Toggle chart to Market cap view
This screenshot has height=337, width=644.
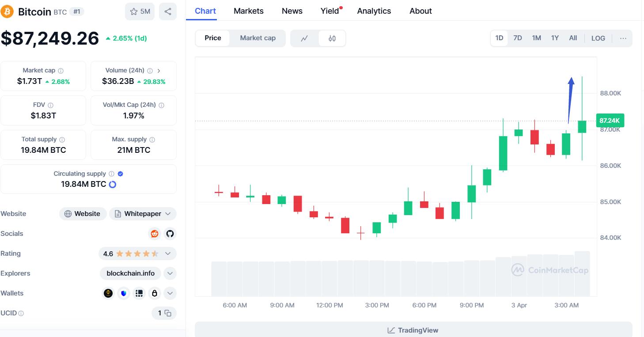coord(258,38)
